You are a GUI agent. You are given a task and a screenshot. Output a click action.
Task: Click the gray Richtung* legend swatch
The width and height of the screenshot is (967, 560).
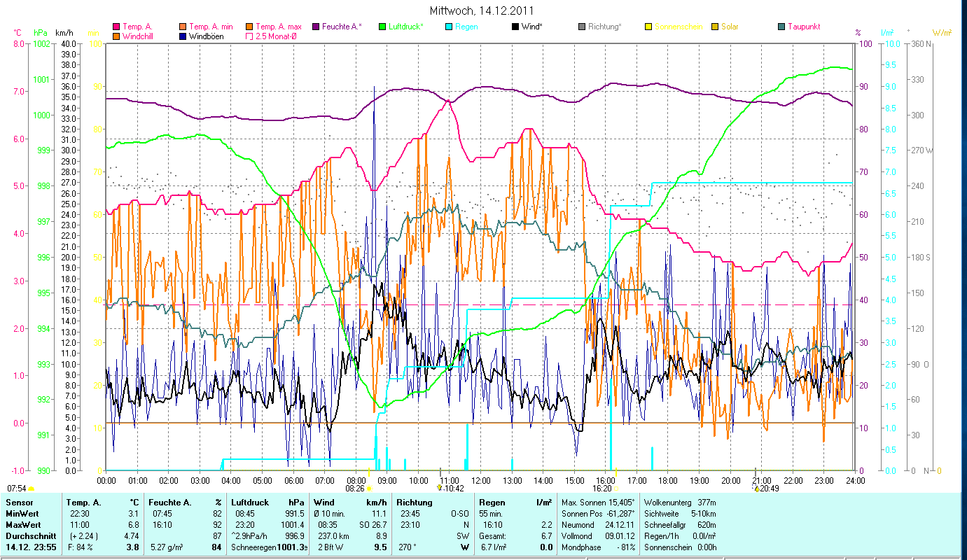click(x=582, y=27)
